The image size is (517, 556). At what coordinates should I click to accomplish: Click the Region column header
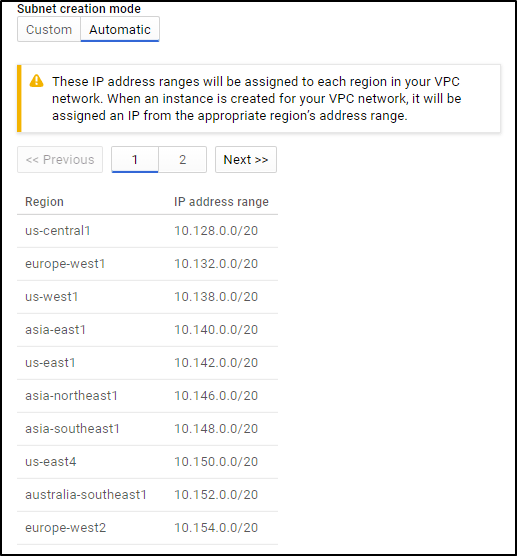click(44, 201)
